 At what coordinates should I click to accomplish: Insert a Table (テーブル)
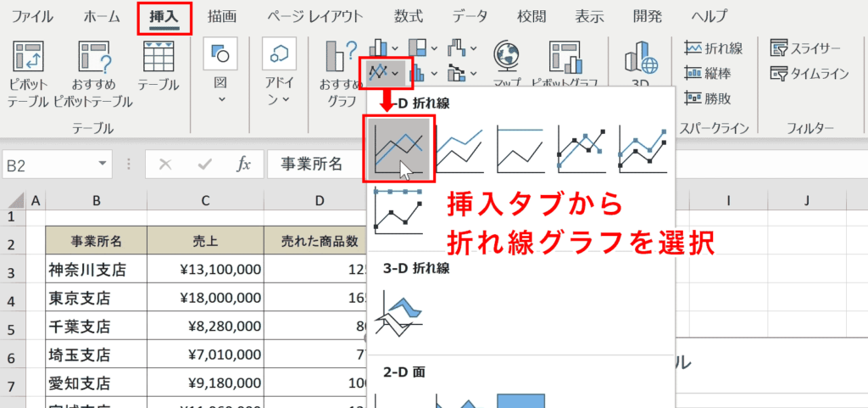click(x=159, y=66)
